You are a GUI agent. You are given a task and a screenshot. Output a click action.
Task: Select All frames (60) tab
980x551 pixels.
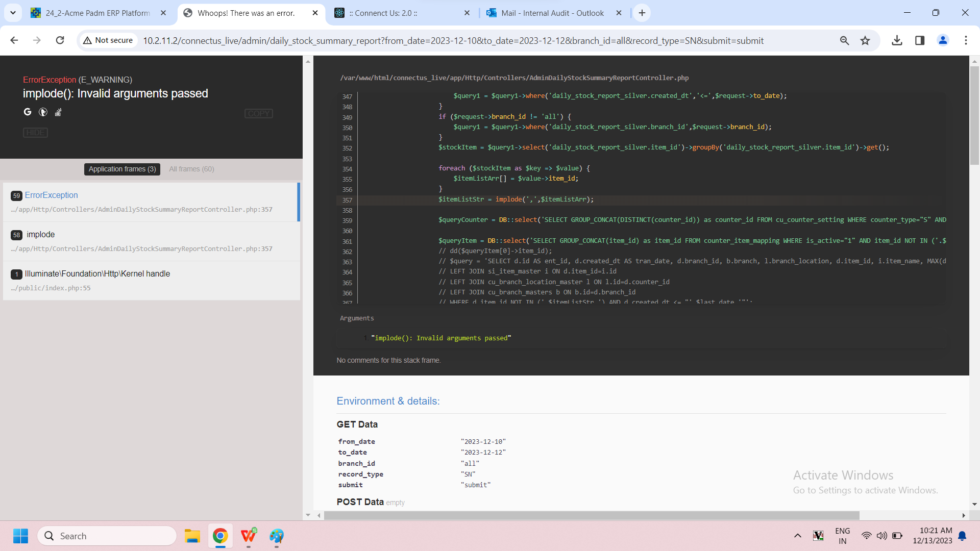coord(191,169)
